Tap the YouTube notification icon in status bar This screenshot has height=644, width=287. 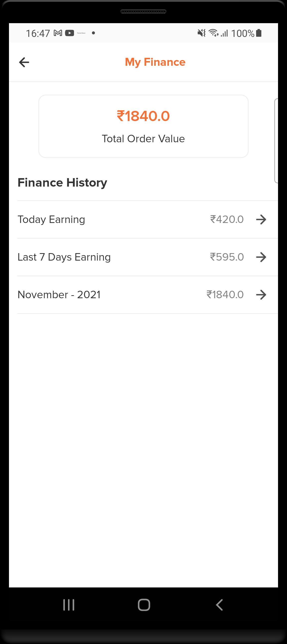[70, 33]
